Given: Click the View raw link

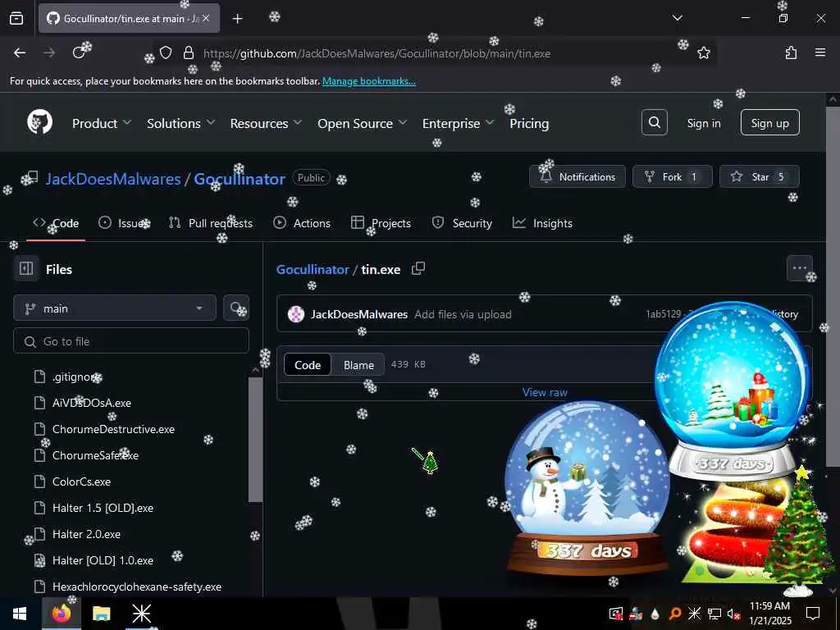Looking at the screenshot, I should coord(545,392).
